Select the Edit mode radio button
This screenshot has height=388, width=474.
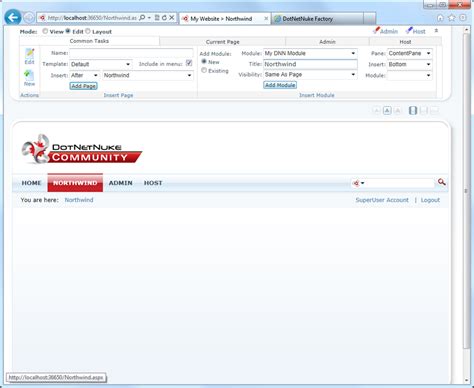[x=68, y=31]
